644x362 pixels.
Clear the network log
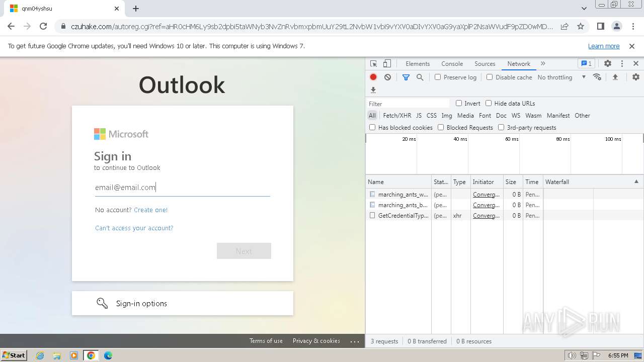tap(387, 77)
